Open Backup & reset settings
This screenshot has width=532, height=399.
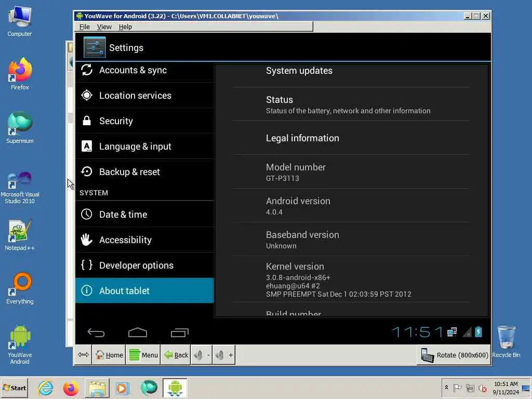click(145, 171)
